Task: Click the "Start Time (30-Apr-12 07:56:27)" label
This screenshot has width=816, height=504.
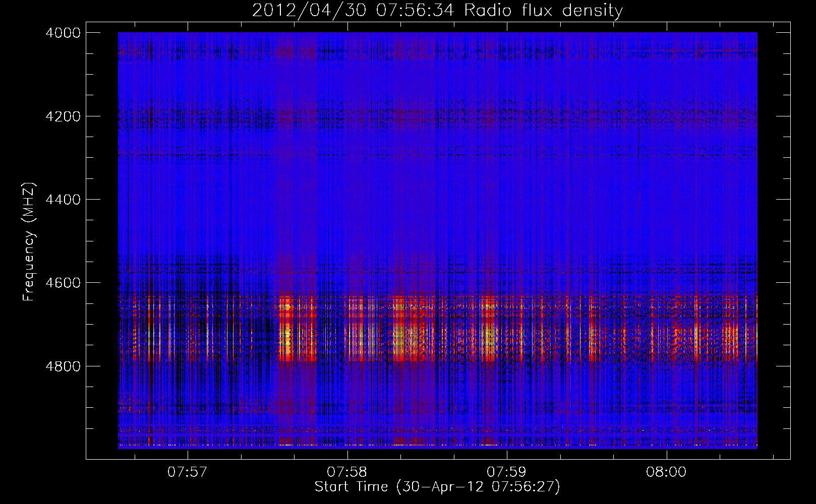Action: 437,487
